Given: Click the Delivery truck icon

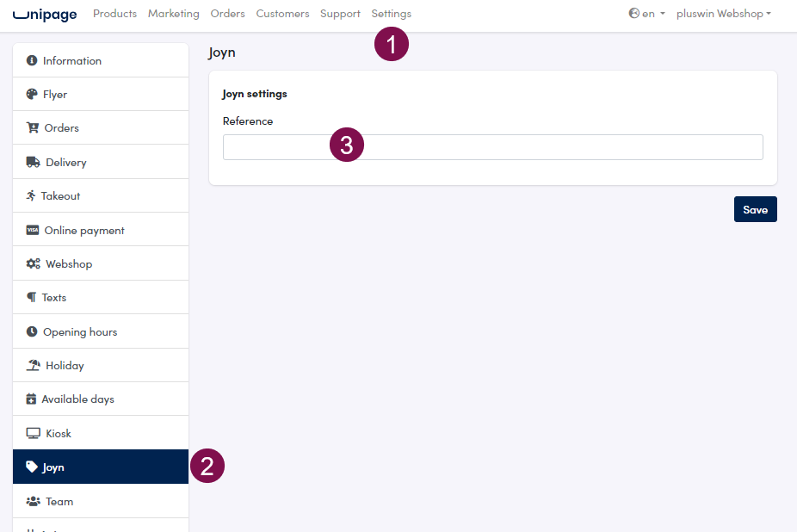Looking at the screenshot, I should point(33,162).
